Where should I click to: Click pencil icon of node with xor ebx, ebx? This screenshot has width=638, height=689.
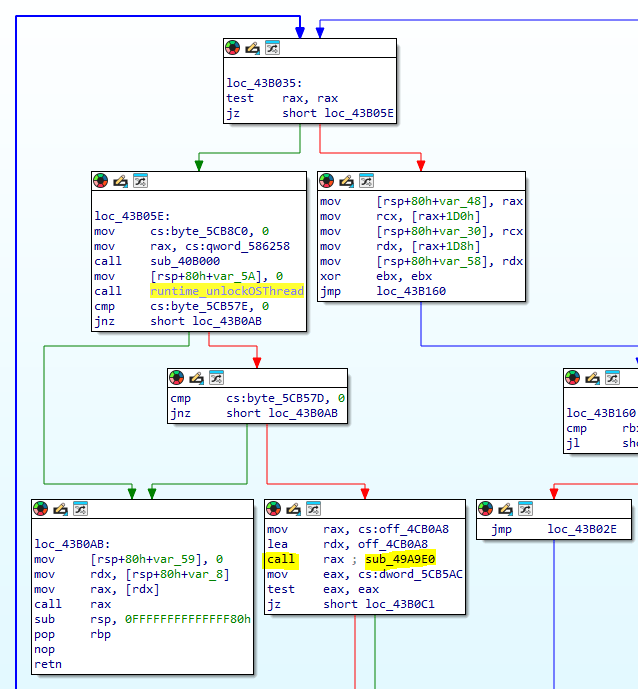click(x=346, y=181)
